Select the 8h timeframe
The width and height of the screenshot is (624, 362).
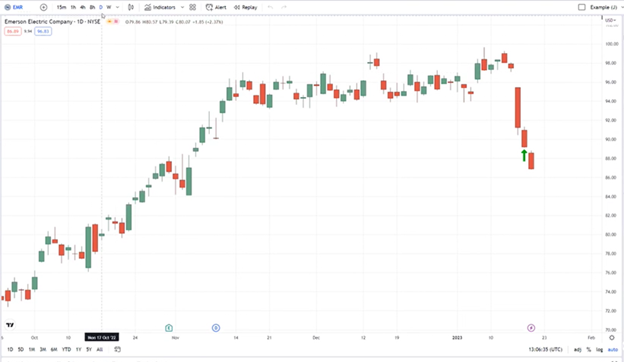[92, 7]
